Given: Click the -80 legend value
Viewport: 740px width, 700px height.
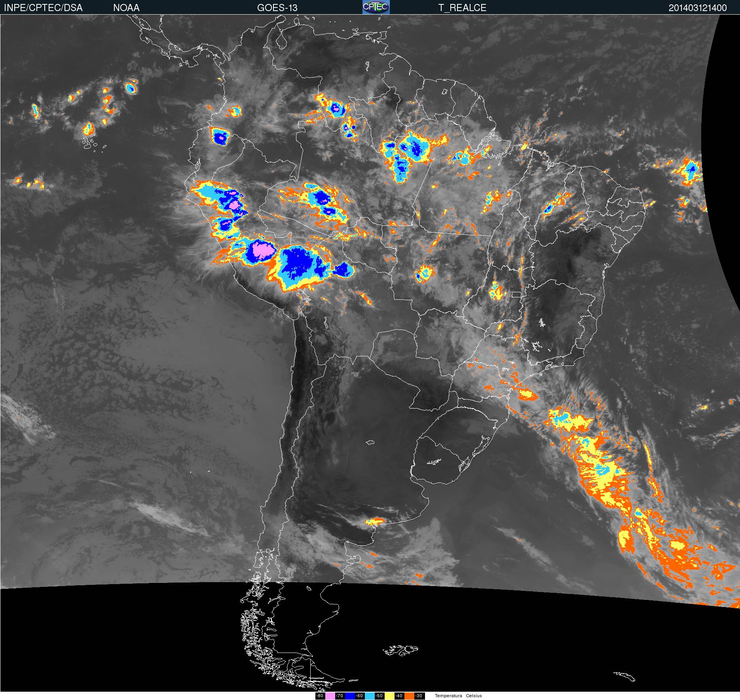Looking at the screenshot, I should [320, 696].
